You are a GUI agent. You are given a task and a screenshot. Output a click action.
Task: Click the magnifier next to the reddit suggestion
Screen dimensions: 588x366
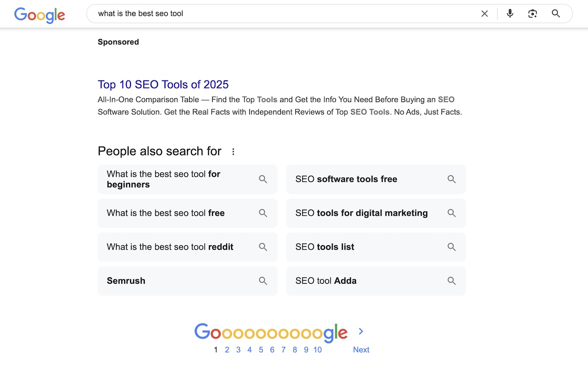click(x=263, y=247)
